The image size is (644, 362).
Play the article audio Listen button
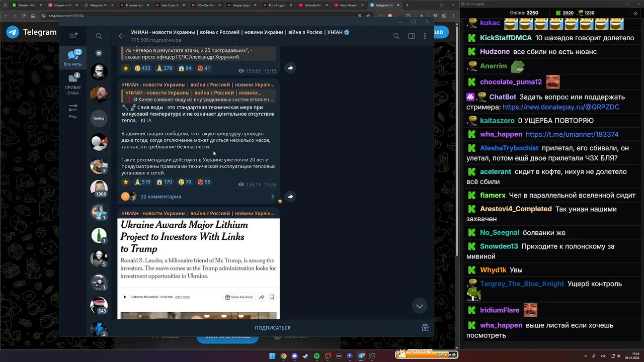(x=125, y=297)
